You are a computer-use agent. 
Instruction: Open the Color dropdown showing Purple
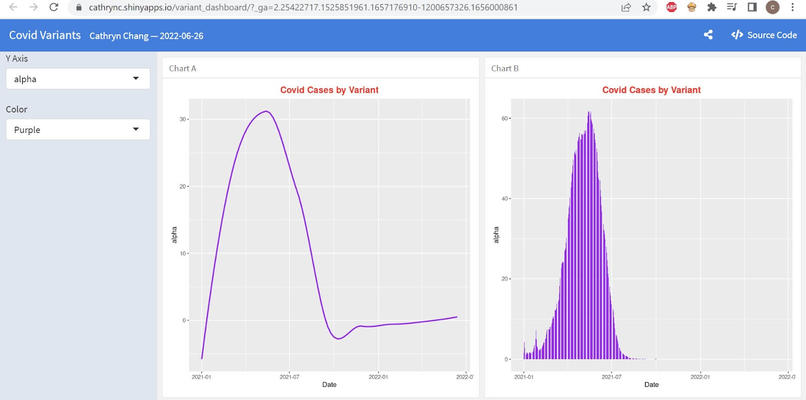coord(78,130)
